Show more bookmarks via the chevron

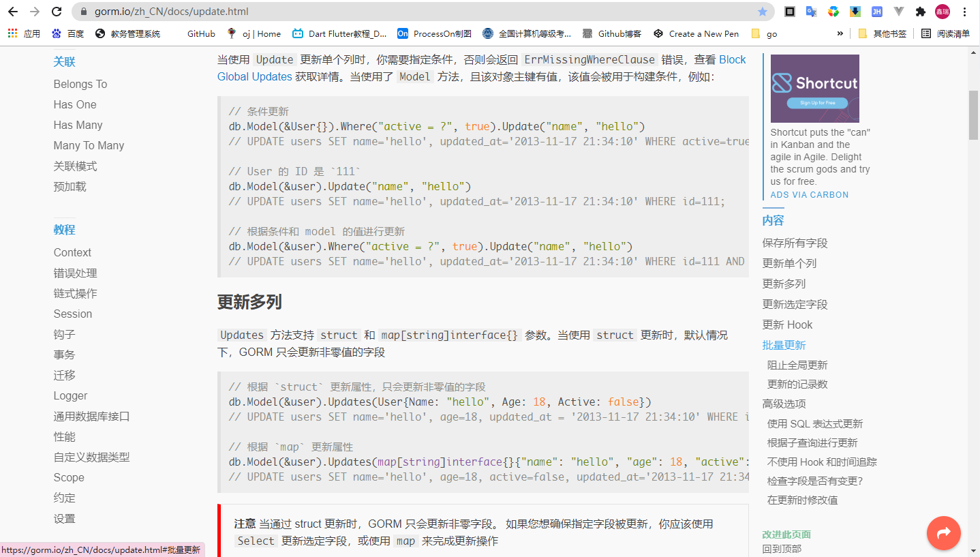(840, 33)
